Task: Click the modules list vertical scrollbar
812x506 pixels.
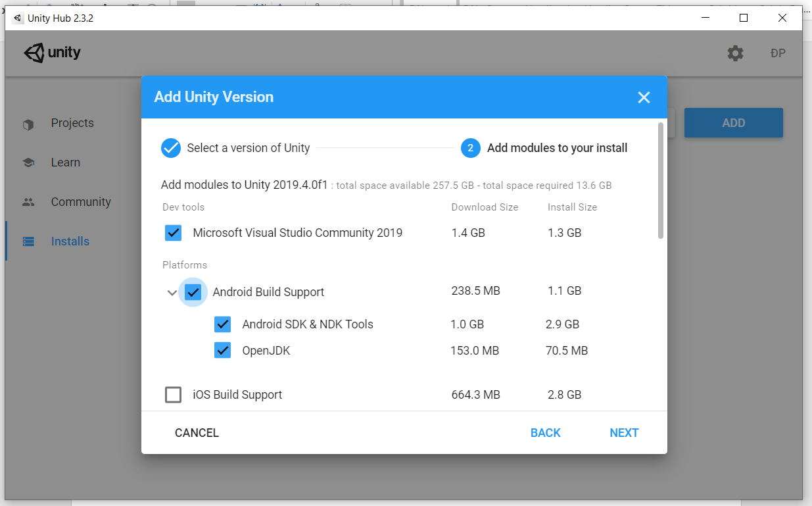Action: [x=661, y=180]
